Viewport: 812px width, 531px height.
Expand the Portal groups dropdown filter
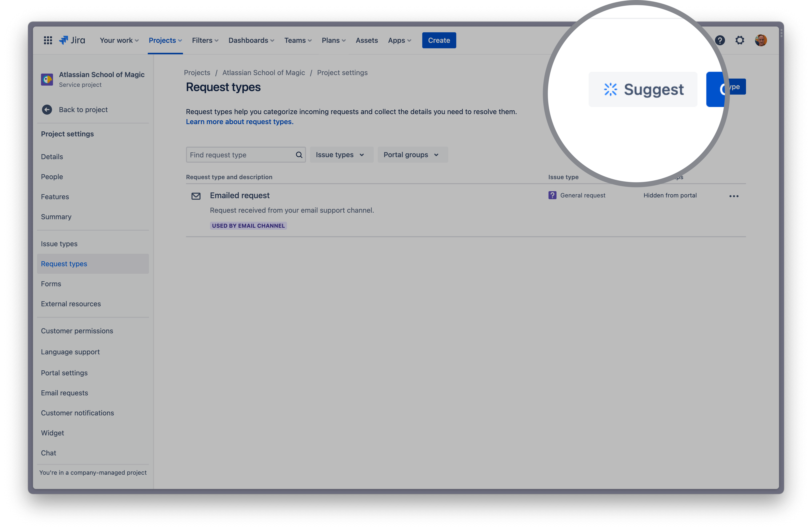[x=410, y=155]
